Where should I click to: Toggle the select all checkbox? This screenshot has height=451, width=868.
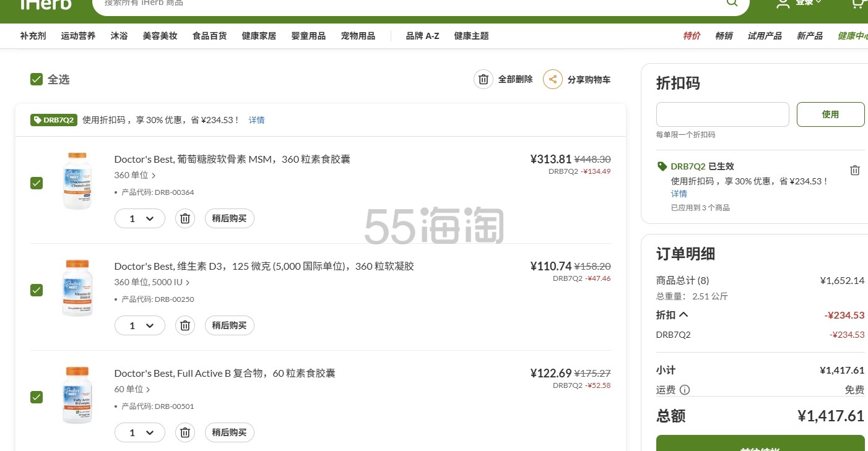37,79
